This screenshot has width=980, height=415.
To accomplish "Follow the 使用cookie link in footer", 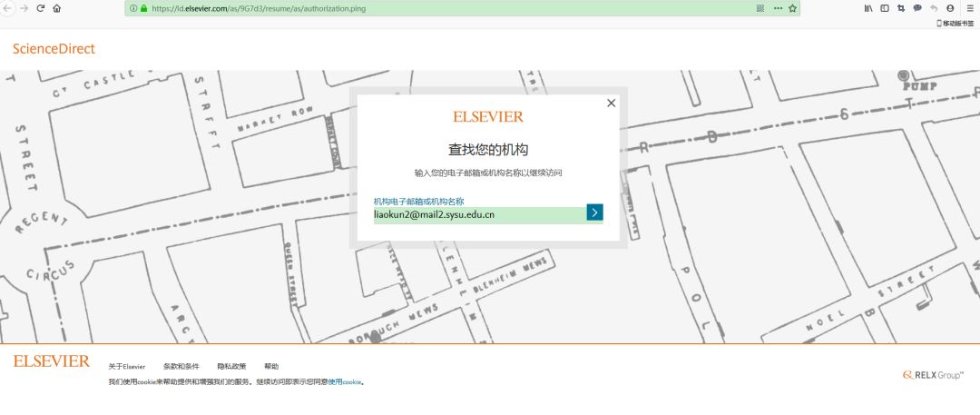I will point(345,381).
